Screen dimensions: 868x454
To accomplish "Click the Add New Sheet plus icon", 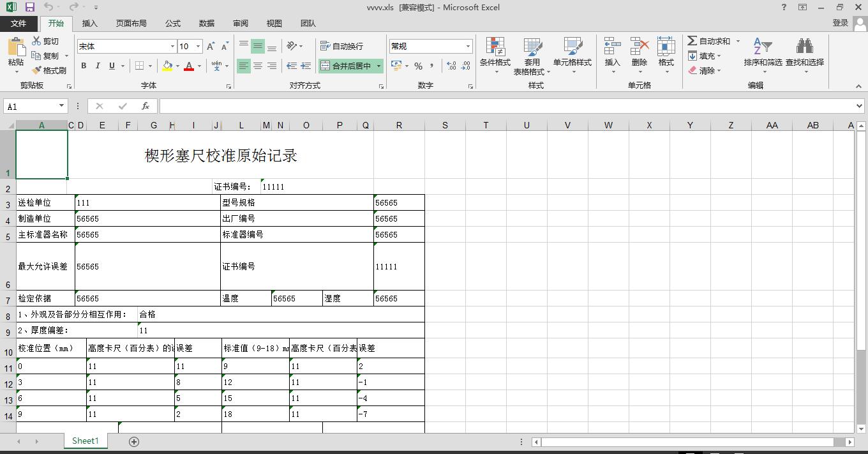I will (x=134, y=441).
